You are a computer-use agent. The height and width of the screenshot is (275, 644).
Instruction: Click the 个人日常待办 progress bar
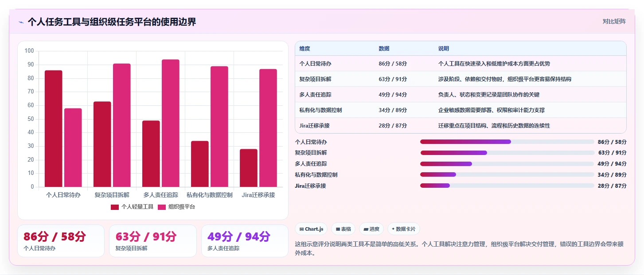tap(507, 142)
